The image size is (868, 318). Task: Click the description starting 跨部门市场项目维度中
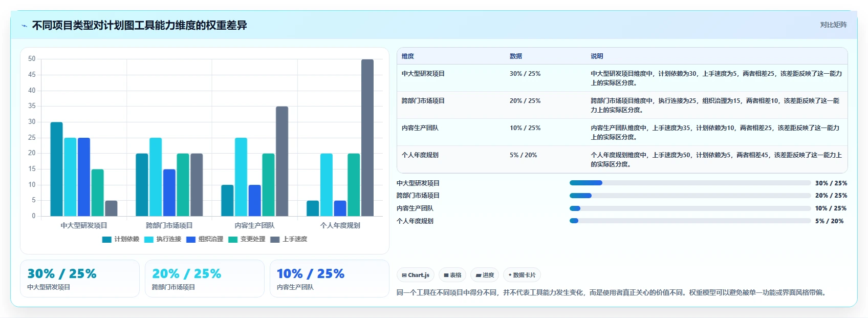(715, 105)
